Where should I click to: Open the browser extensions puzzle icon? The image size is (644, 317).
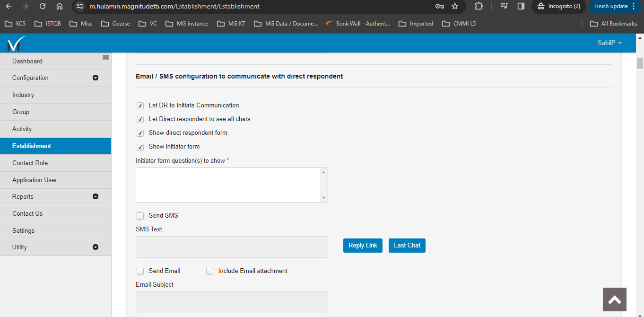point(479,6)
